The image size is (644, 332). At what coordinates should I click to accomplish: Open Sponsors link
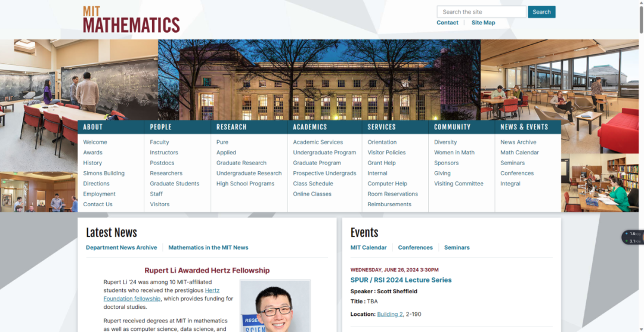(x=447, y=163)
